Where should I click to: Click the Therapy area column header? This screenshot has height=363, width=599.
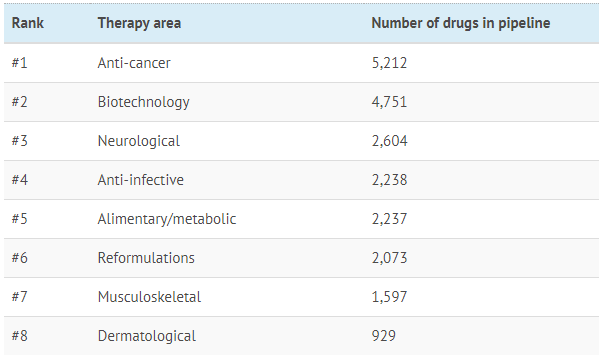coord(139,23)
